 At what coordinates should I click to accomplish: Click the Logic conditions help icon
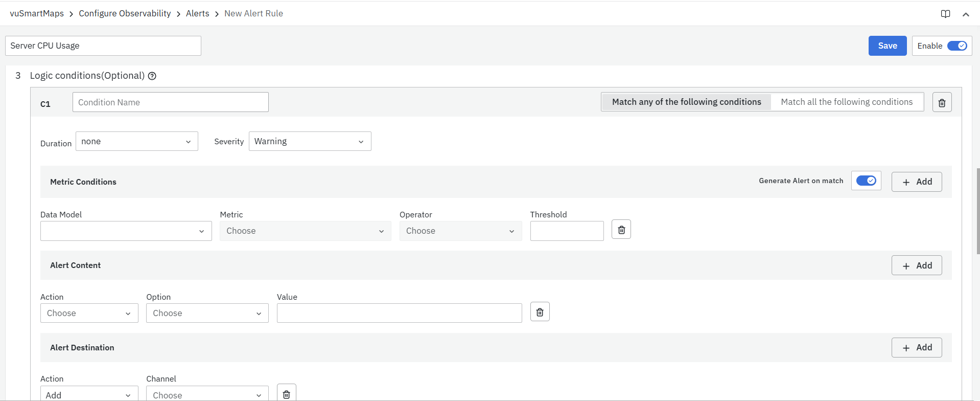(152, 76)
